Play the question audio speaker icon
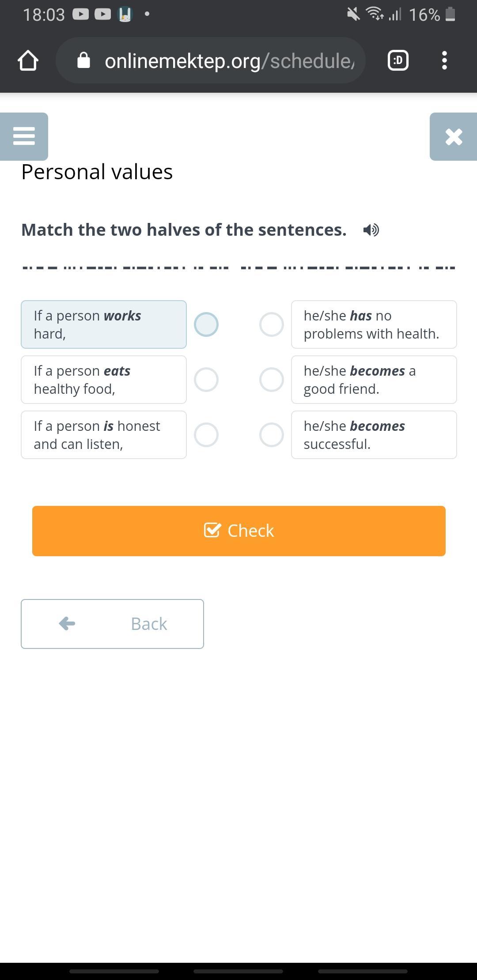 (x=371, y=230)
